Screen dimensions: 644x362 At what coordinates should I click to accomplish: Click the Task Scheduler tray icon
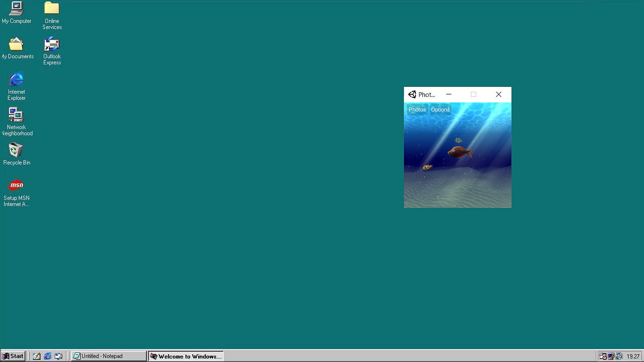[x=603, y=356]
